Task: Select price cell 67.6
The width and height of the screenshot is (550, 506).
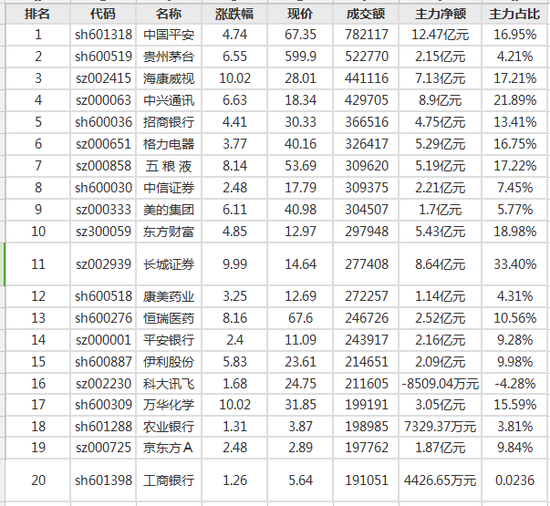Action: click(300, 318)
